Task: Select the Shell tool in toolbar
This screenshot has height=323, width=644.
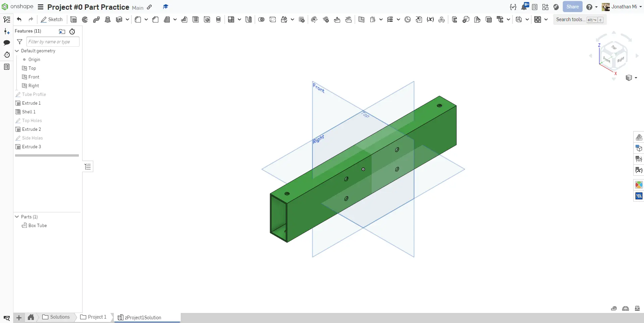Action: (x=196, y=19)
